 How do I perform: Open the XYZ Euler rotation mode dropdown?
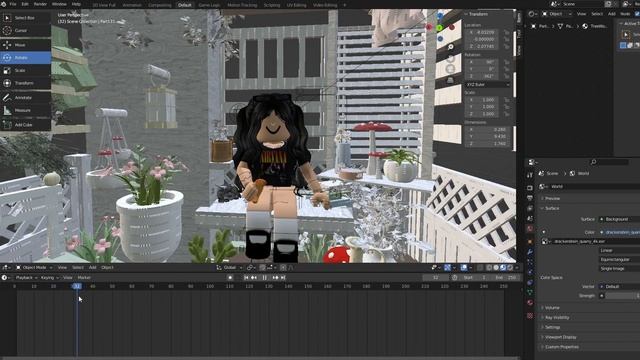coord(487,84)
